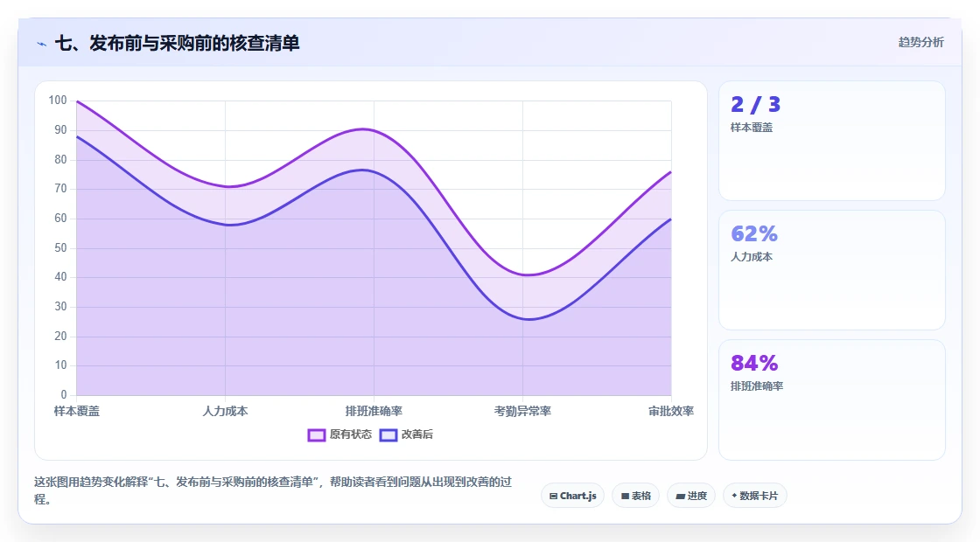Click the 100 y-axis value
The width and height of the screenshot is (980, 542).
pos(58,100)
